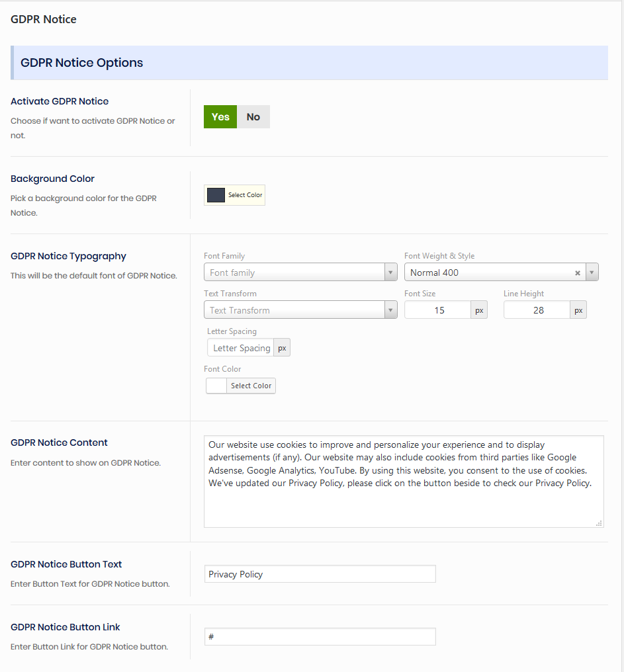Click the px unit beside Line Height
The height and width of the screenshot is (672, 624).
click(578, 310)
